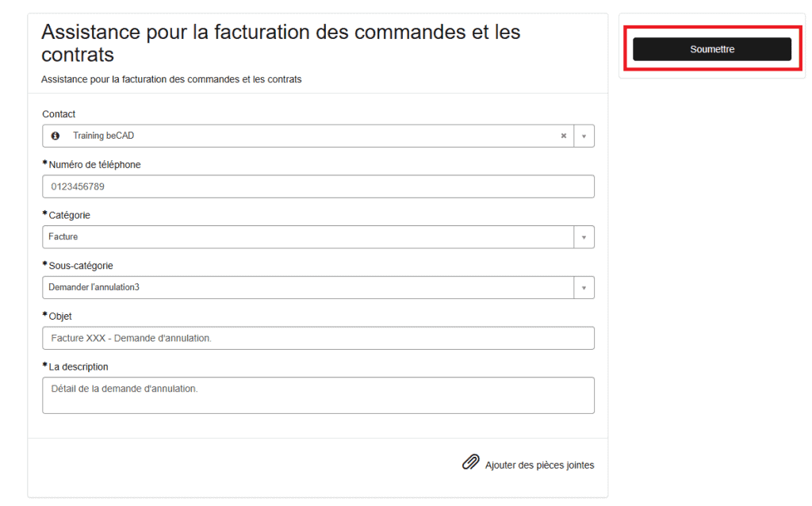This screenshot has height=506, width=812.
Task: Focus the Objet text field
Action: point(318,338)
